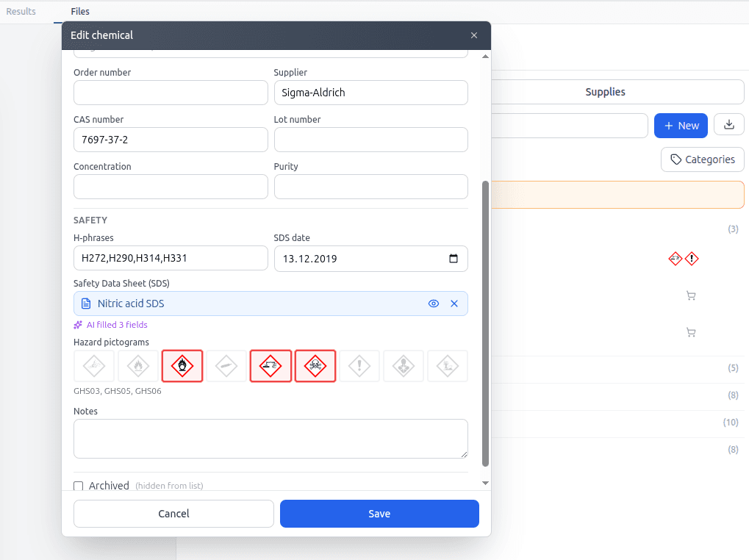Click the exclamation hazard icon in background list
The width and height of the screenshot is (749, 560).
(691, 259)
